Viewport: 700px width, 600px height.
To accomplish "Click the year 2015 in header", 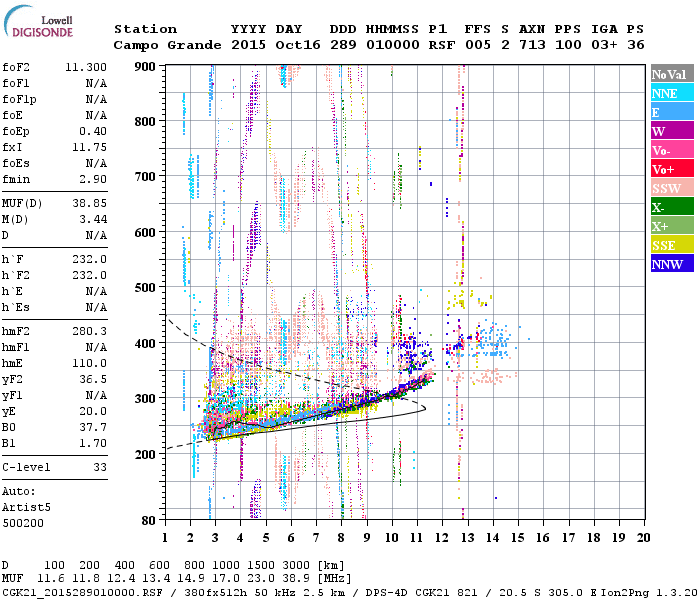I will [x=249, y=45].
